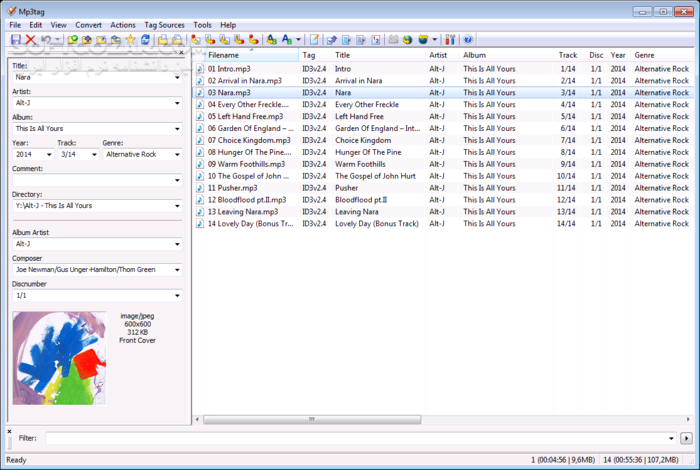The image size is (700, 470).
Task: Expand the Directory field dropdown
Action: point(177,206)
